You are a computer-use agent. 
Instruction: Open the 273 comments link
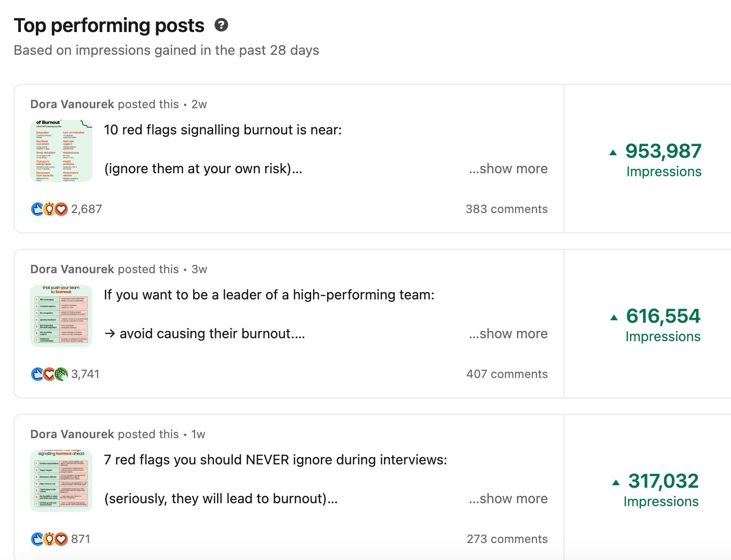[x=507, y=539]
